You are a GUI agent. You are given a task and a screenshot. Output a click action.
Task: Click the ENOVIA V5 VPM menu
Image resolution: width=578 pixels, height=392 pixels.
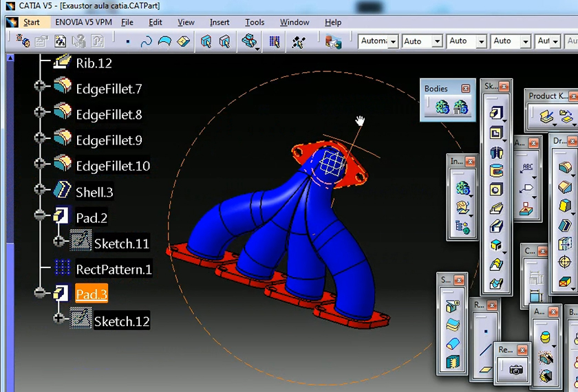click(x=83, y=22)
